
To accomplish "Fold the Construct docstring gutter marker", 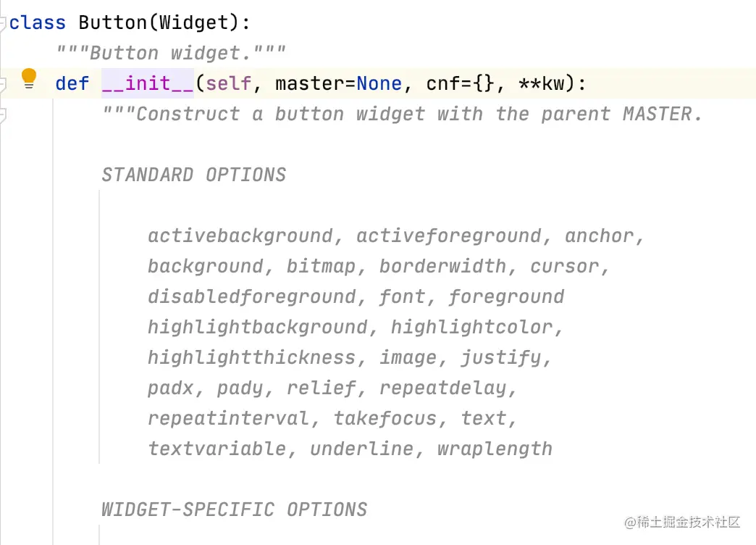I will (x=2, y=115).
